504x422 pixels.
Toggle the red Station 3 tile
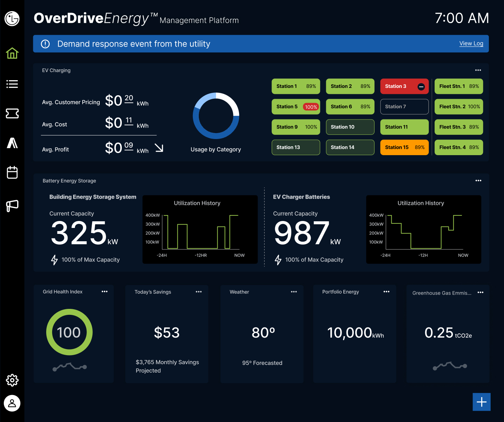(404, 87)
